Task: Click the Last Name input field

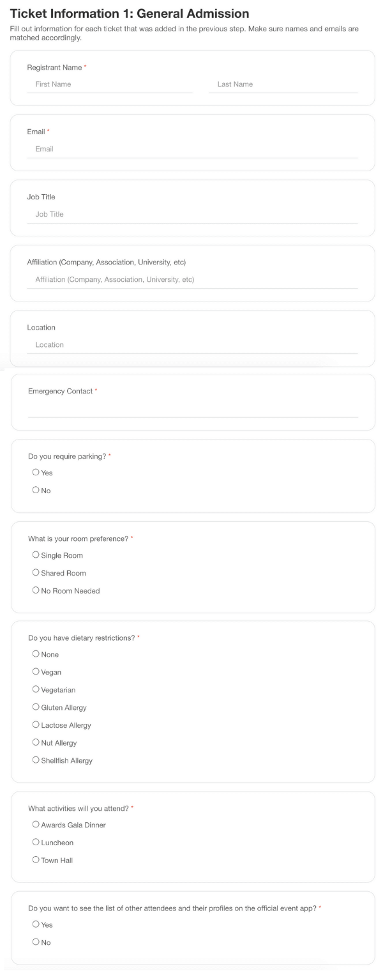Action: (x=283, y=84)
